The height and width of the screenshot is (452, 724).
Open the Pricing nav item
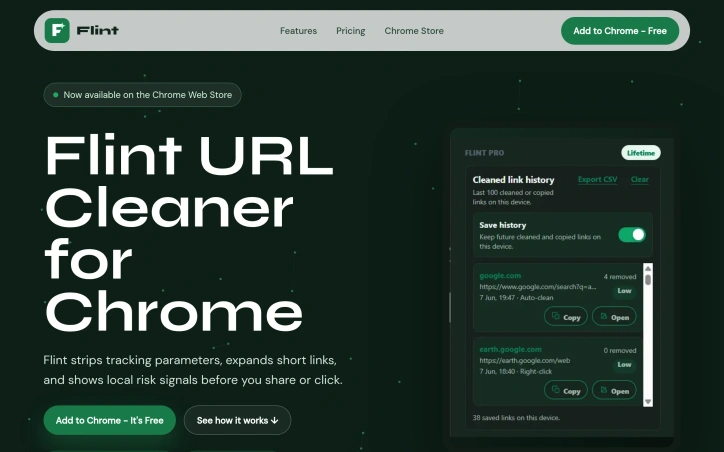350,31
